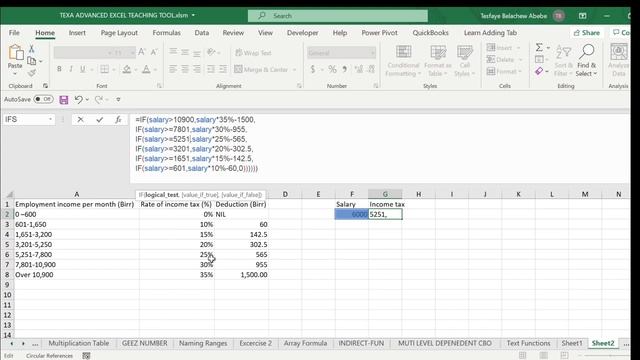Select the Sheet1 tab
The image size is (640, 360).
click(x=572, y=343)
